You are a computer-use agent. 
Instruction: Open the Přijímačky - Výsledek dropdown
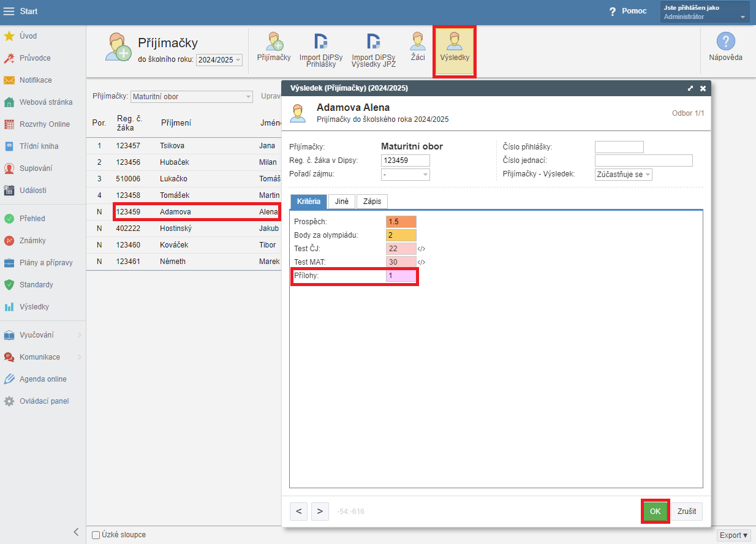click(623, 175)
